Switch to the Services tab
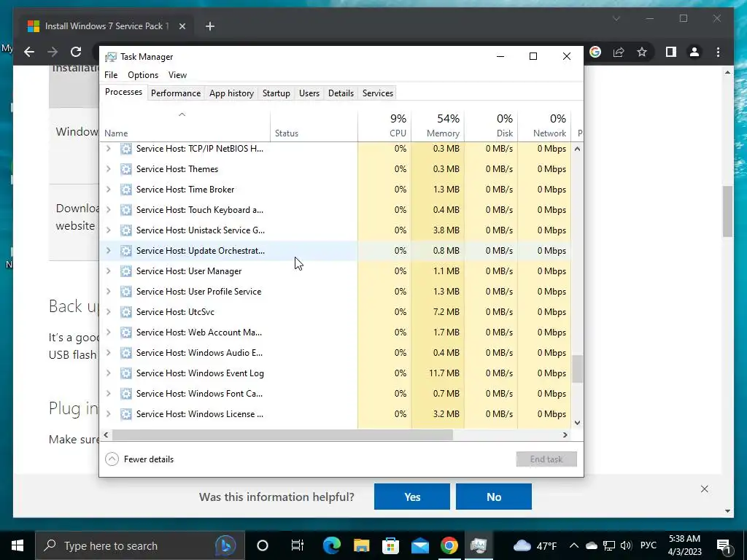 [x=378, y=93]
